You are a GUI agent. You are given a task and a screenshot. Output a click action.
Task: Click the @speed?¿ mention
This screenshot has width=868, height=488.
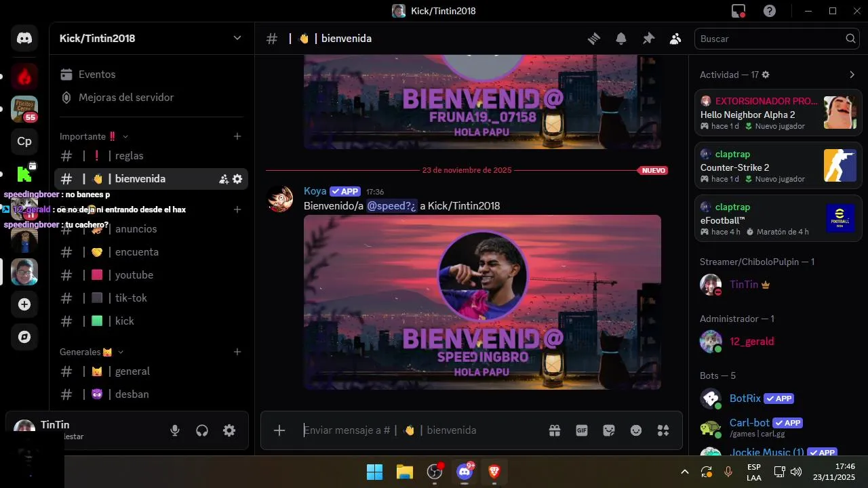point(392,205)
